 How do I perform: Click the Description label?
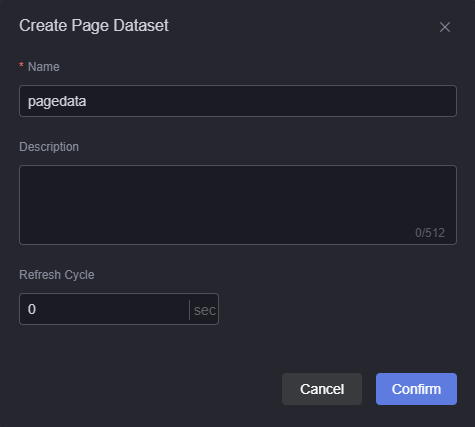click(49, 147)
